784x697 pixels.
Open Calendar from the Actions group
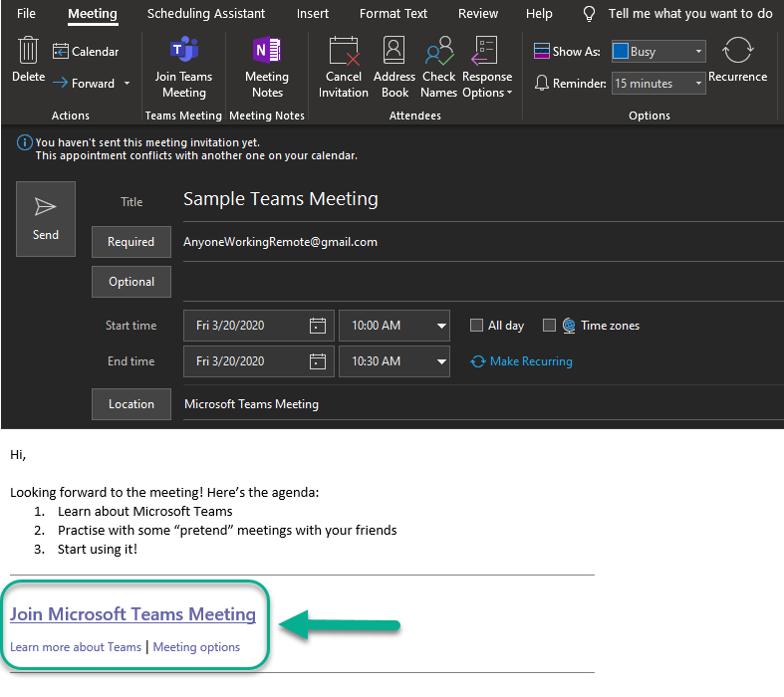(86, 52)
